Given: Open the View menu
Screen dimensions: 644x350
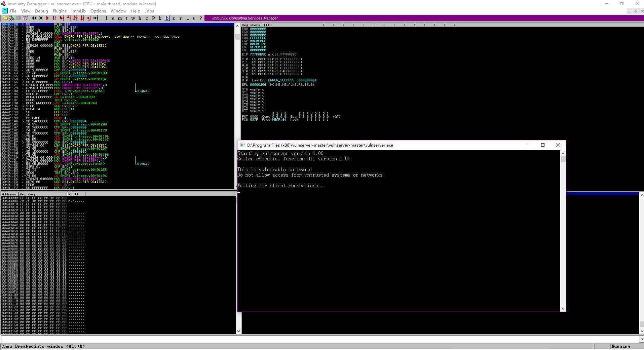Looking at the screenshot, I should 26,11.
